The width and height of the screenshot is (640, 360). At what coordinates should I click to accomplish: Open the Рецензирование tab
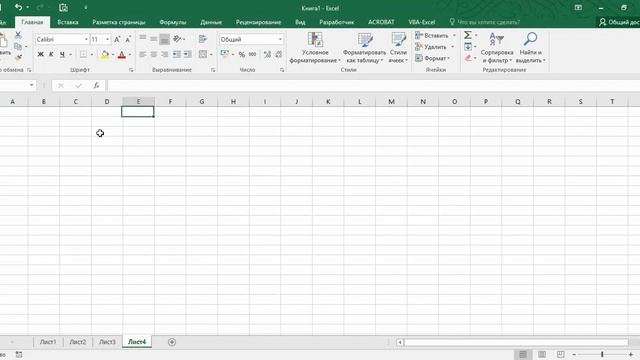[258, 22]
